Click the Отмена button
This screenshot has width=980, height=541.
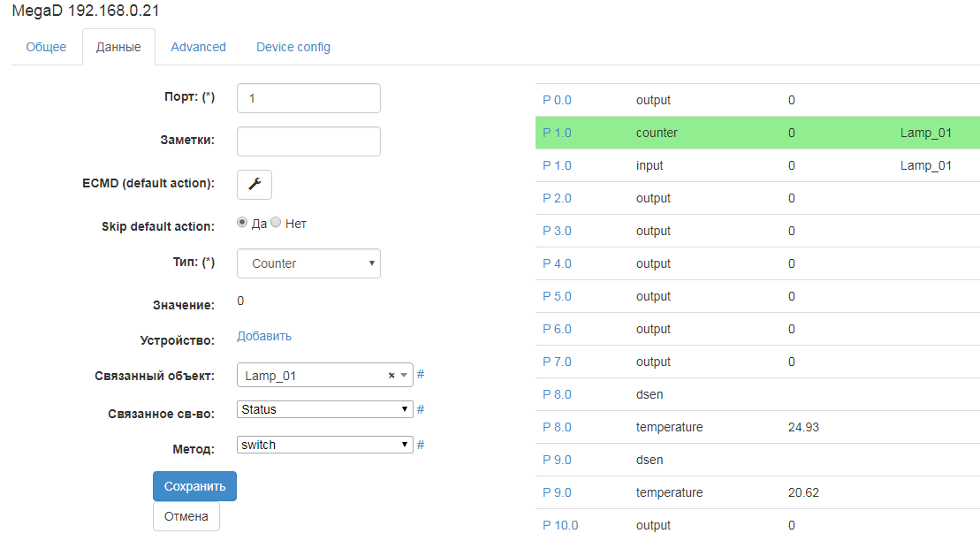tap(186, 516)
